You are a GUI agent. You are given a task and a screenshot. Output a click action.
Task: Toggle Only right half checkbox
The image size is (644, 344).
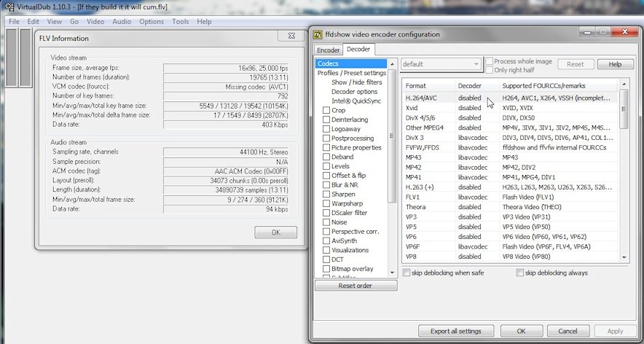point(489,70)
